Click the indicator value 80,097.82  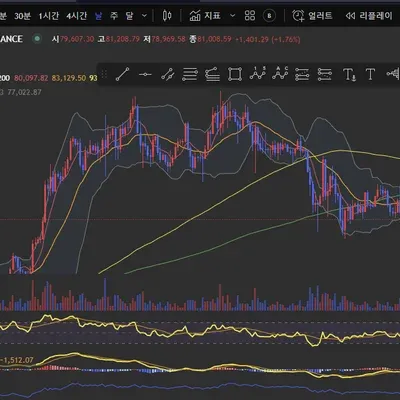(x=31, y=78)
